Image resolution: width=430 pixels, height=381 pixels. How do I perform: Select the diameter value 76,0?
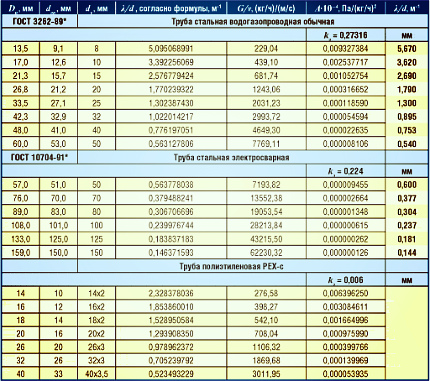[x=20, y=198]
